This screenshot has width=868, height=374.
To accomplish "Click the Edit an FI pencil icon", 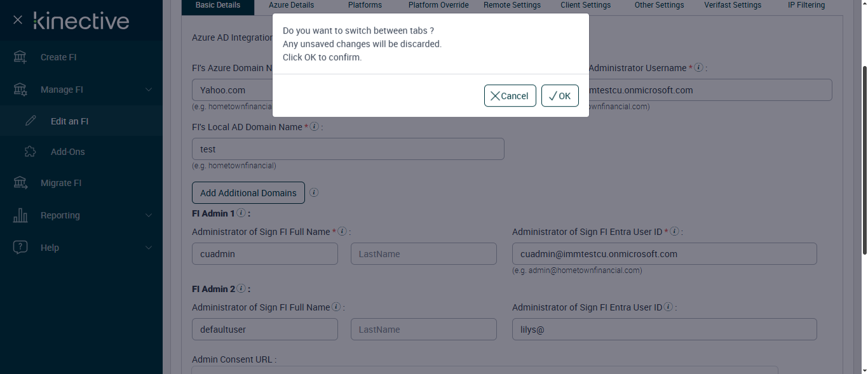I will [31, 121].
